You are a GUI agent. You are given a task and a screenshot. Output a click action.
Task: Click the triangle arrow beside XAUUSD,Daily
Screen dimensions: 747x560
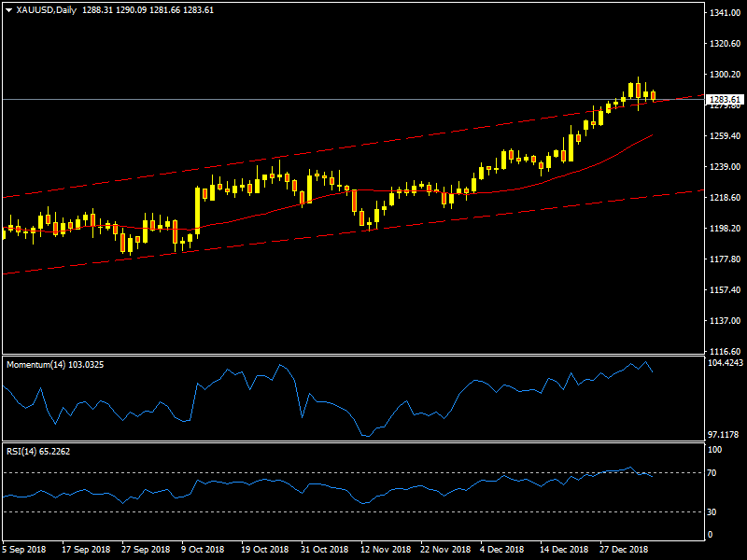pos(8,9)
